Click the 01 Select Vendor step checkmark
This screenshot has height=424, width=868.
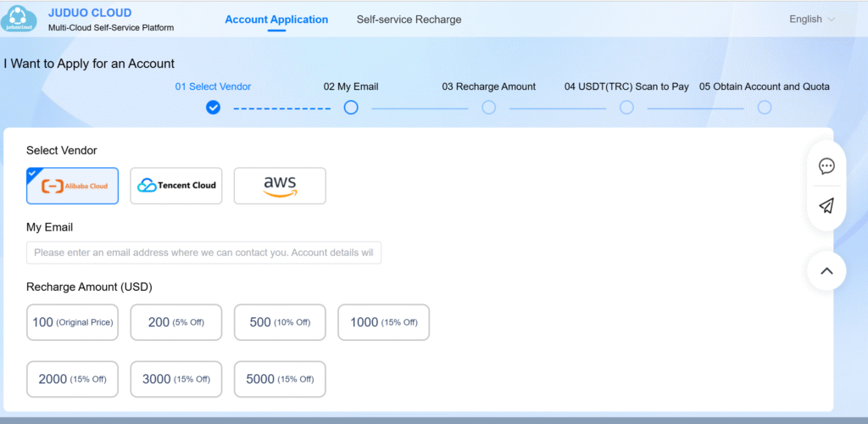pos(213,108)
